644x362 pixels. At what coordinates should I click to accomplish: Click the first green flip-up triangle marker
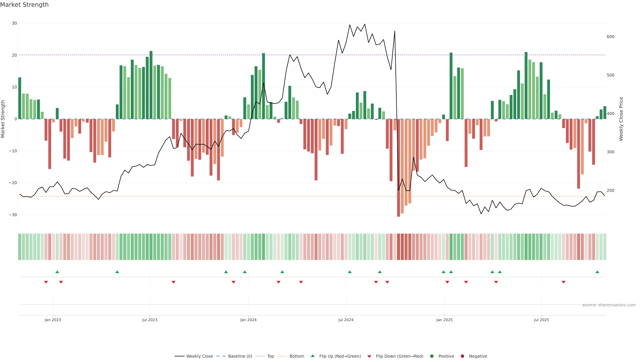(x=57, y=272)
